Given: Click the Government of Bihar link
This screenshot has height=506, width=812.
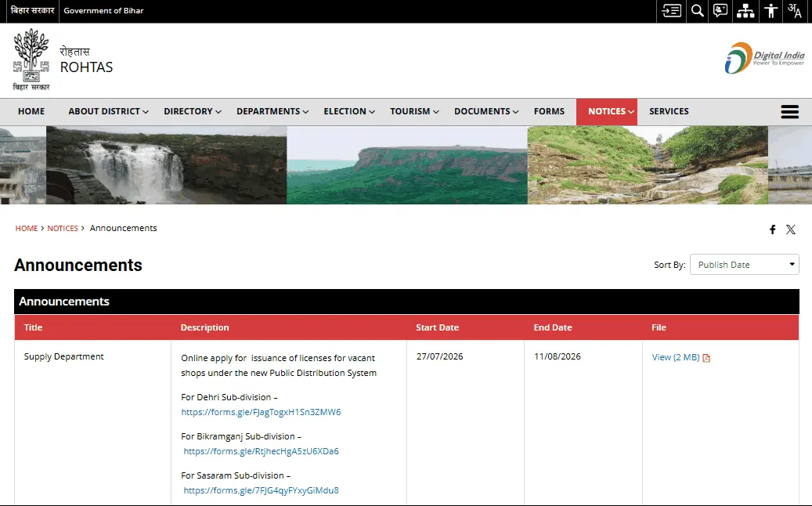Looking at the screenshot, I should (x=103, y=10).
